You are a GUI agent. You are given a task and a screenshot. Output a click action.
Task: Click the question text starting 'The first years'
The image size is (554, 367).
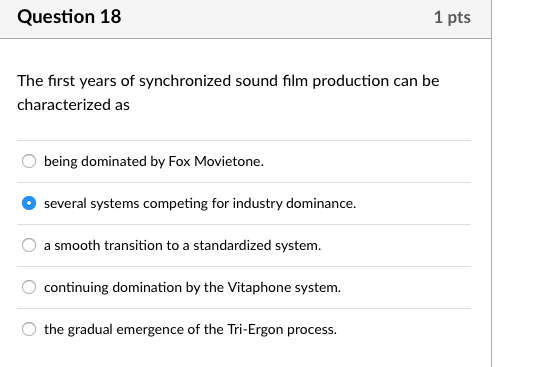click(228, 93)
